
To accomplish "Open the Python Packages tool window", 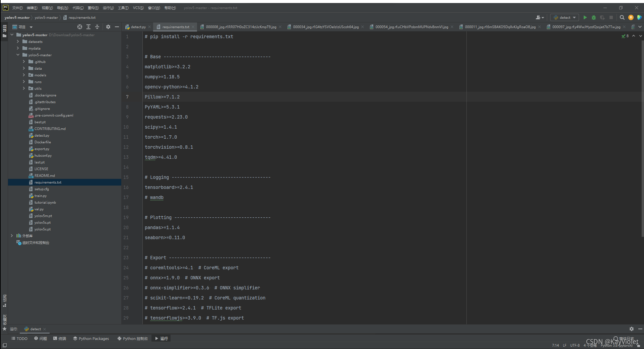I will 91,339.
